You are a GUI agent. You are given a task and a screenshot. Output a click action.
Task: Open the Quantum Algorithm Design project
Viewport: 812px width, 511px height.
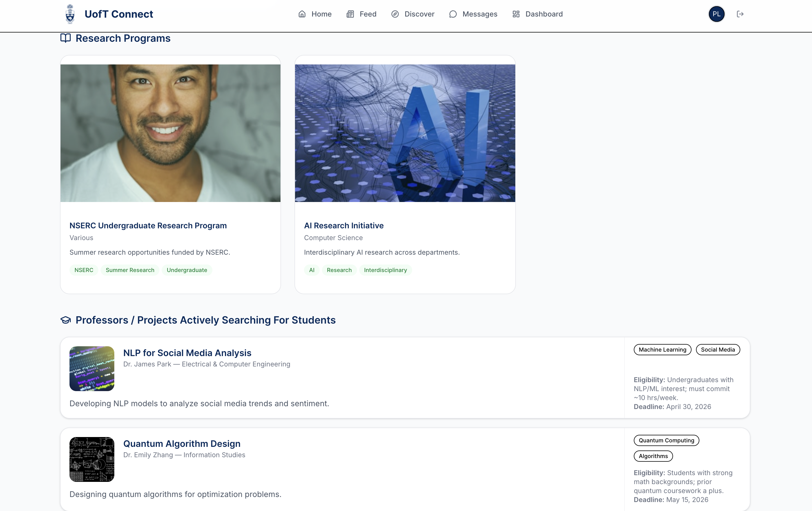[x=182, y=443]
